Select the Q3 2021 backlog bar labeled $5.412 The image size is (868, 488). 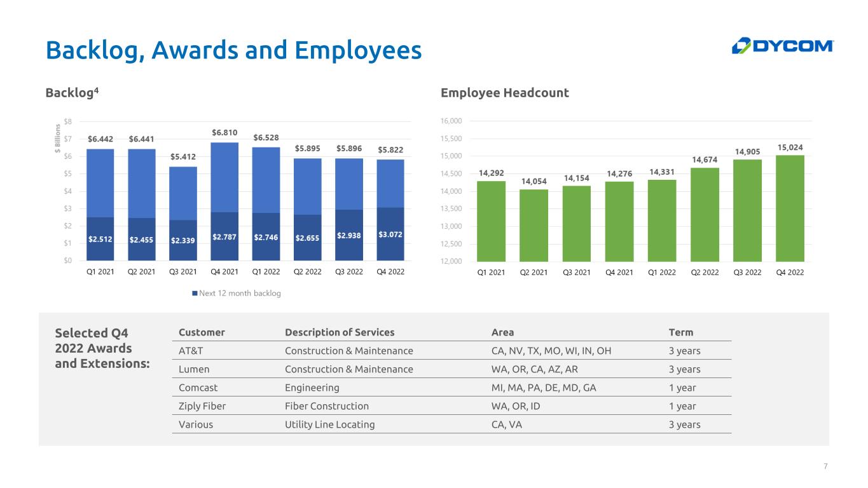click(x=183, y=213)
